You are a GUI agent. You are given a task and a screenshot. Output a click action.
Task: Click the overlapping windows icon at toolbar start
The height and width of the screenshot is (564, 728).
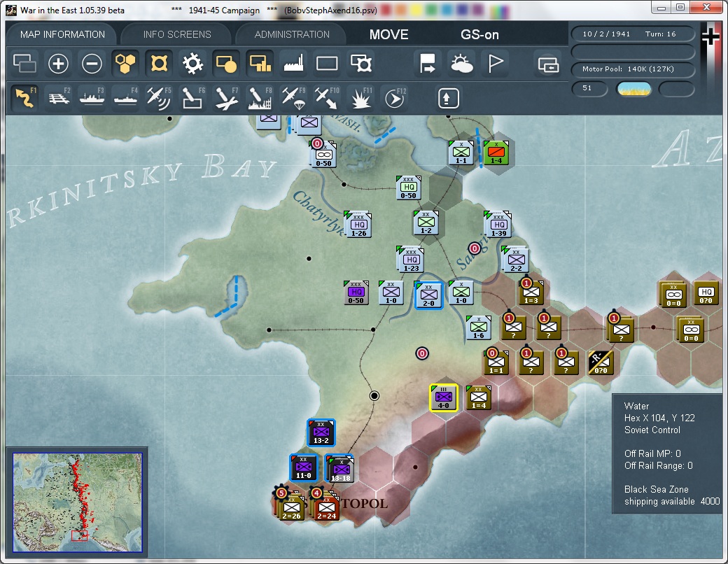[24, 64]
